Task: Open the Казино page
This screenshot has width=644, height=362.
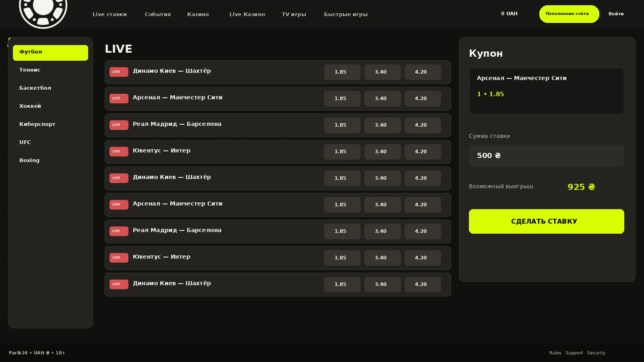Action: (x=198, y=14)
